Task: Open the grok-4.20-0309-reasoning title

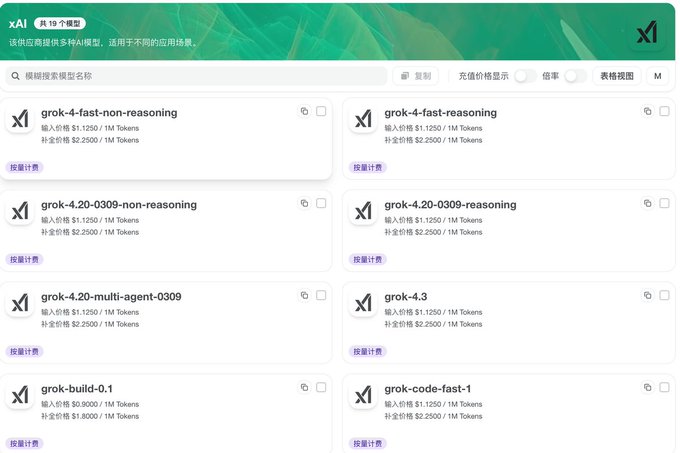Action: click(x=450, y=205)
